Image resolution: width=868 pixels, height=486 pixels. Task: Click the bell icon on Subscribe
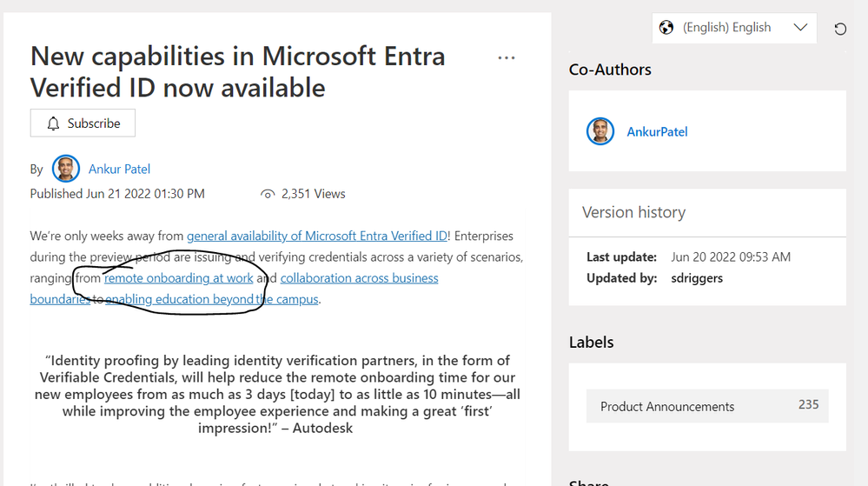[53, 123]
